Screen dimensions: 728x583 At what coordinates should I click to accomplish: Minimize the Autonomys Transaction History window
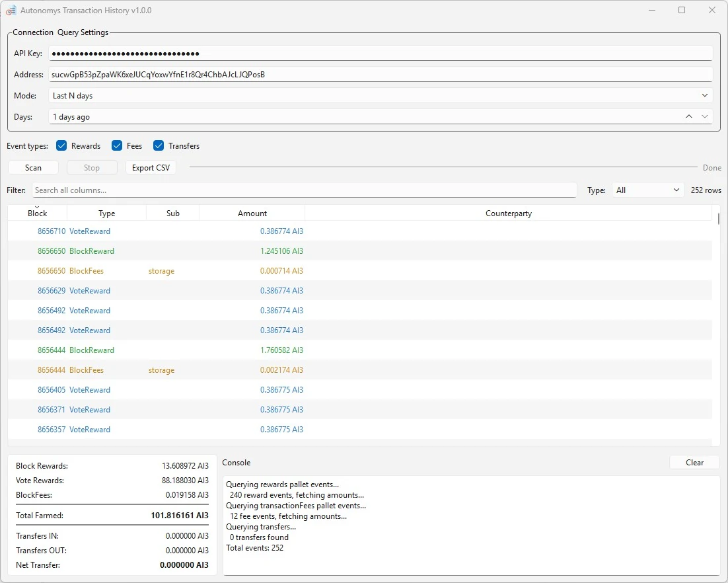point(652,10)
